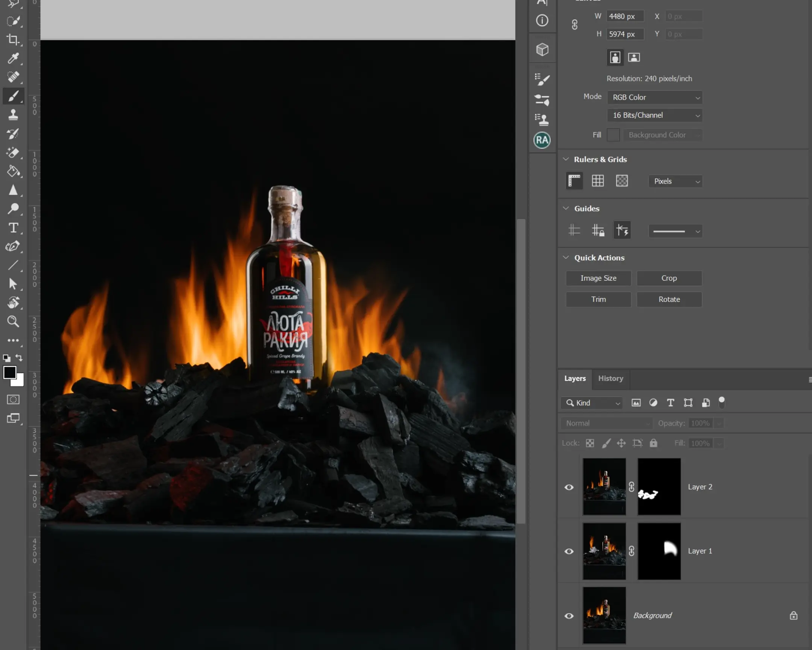Toggle visibility of the Background layer
The width and height of the screenshot is (812, 650).
click(569, 616)
